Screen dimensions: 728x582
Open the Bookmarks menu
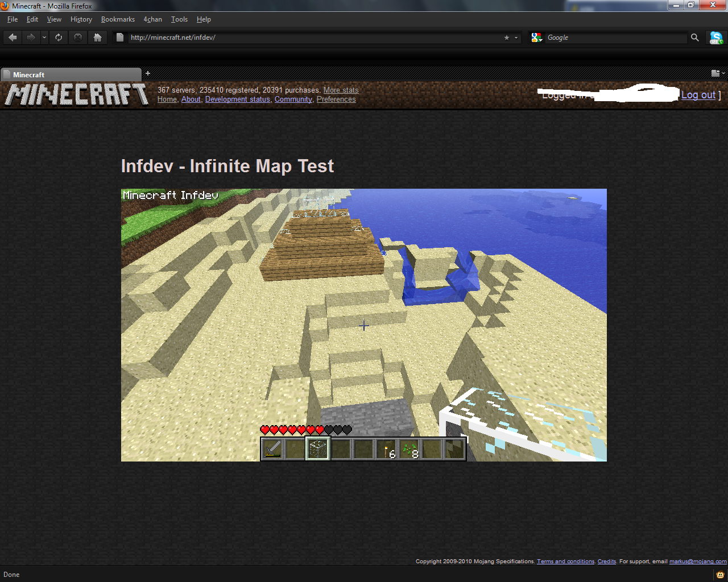click(x=118, y=19)
